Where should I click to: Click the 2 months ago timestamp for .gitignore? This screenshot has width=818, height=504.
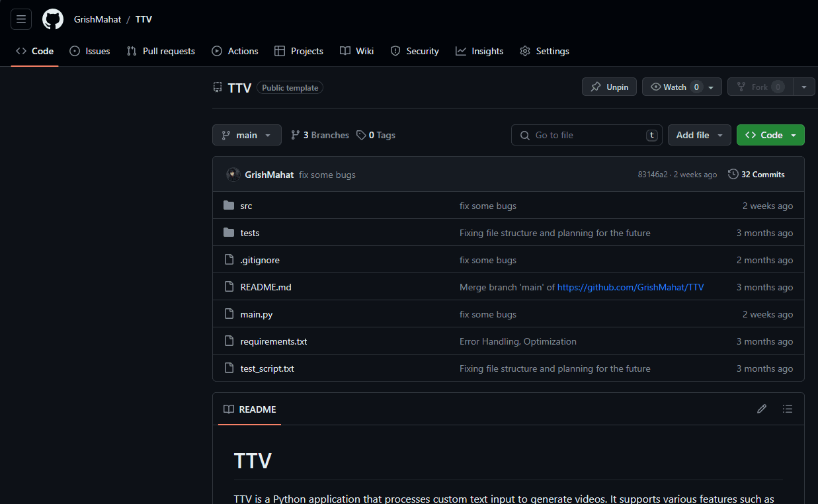click(x=764, y=260)
